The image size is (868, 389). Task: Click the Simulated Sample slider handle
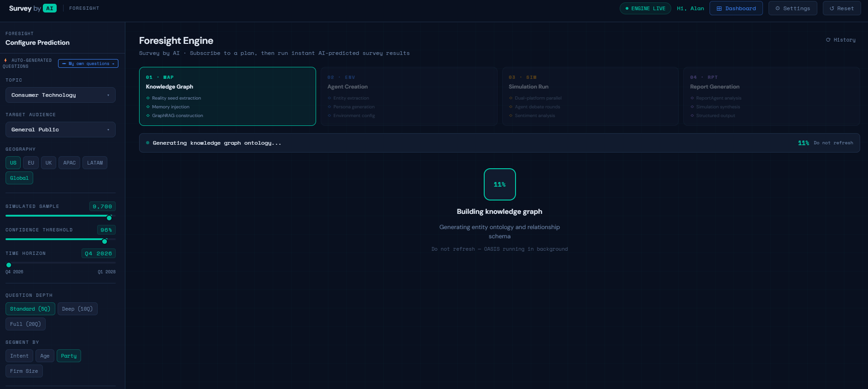[x=109, y=218]
